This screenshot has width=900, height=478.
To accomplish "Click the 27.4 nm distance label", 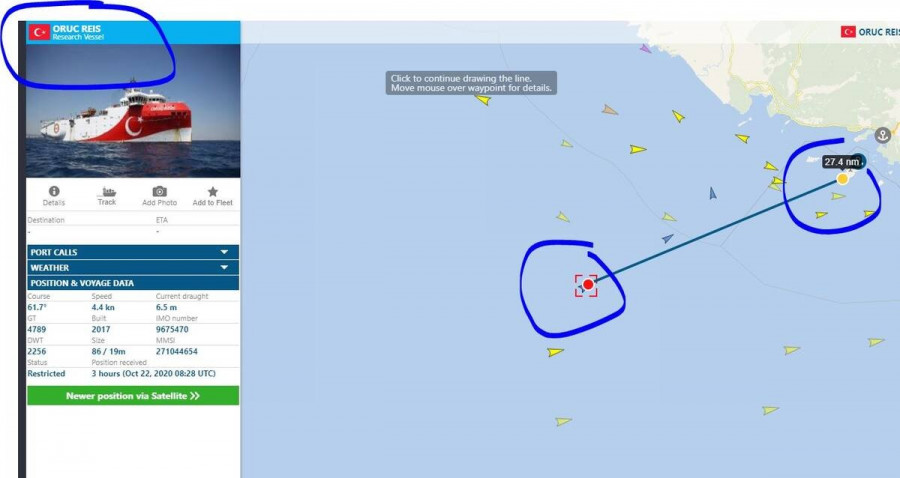I will point(841,162).
